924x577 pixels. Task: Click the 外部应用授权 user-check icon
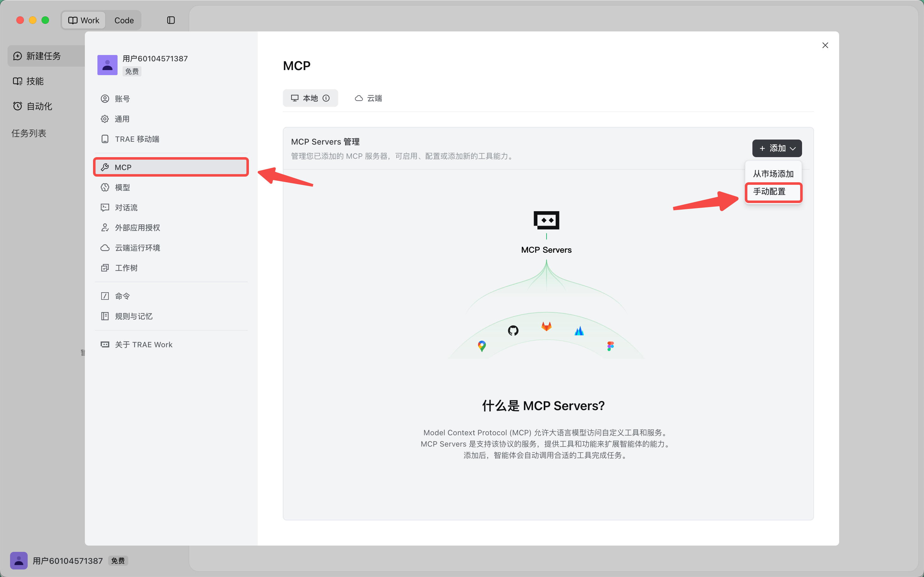tap(105, 228)
